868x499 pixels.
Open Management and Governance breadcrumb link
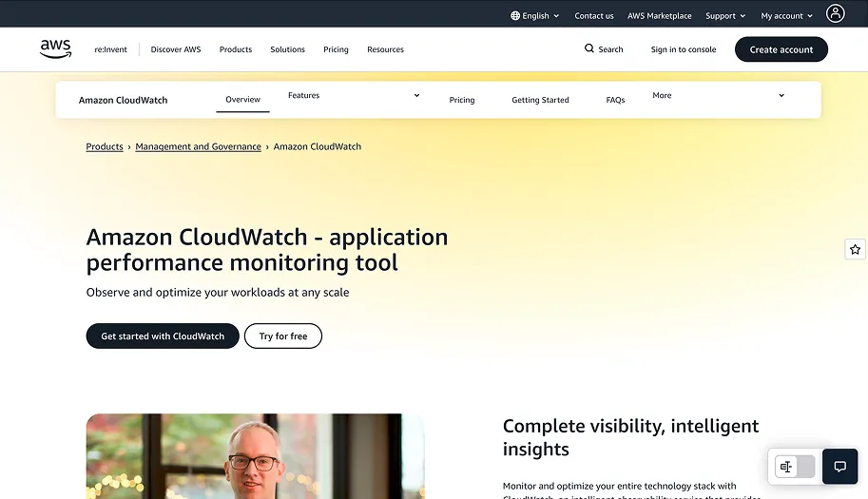point(198,146)
